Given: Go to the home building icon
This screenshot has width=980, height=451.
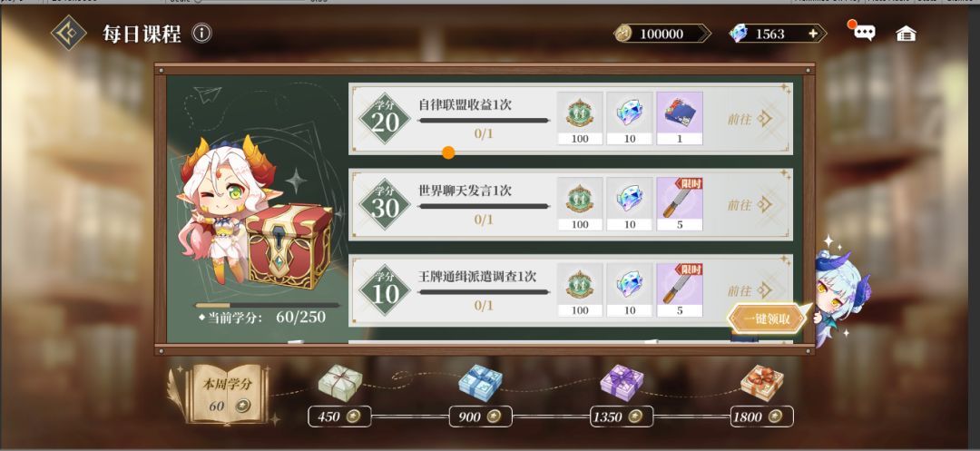Looking at the screenshot, I should tap(906, 33).
